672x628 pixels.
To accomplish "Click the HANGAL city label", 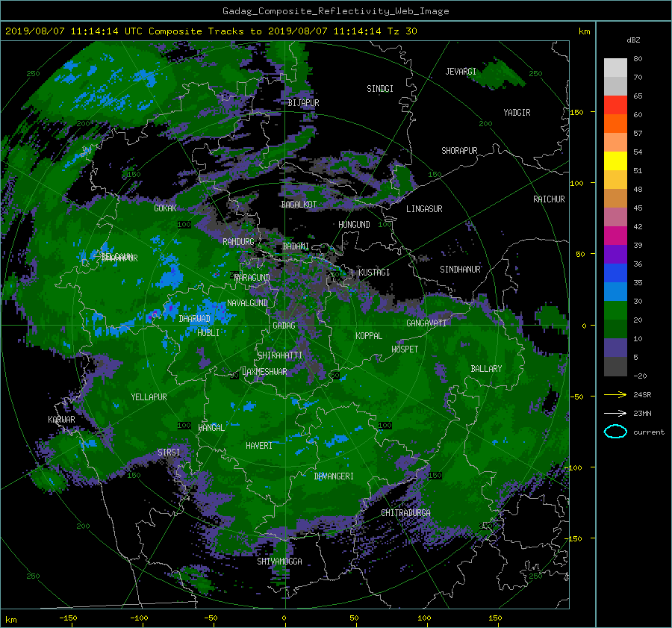I will pos(211,428).
